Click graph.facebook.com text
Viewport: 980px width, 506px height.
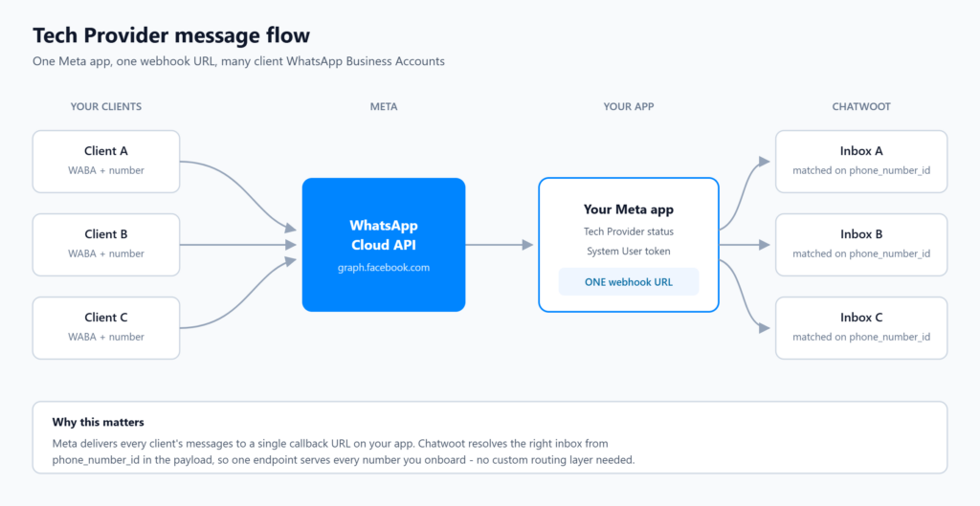(384, 268)
